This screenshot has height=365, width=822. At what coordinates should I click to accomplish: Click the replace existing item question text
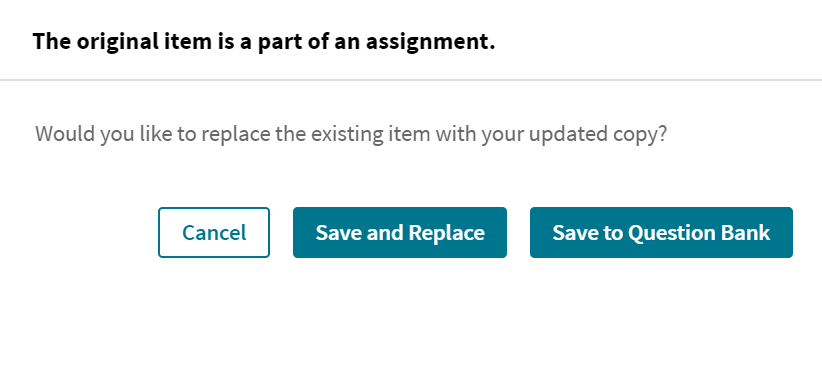coord(351,134)
